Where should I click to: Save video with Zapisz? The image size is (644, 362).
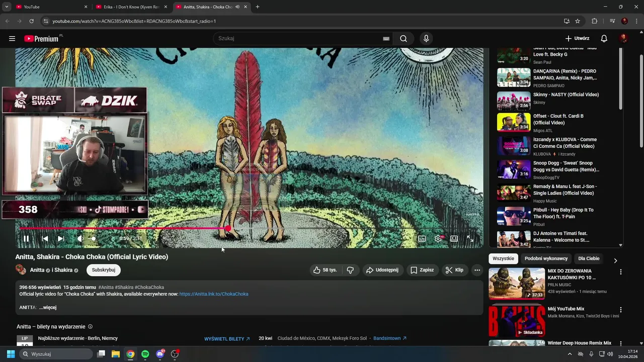(x=422, y=270)
